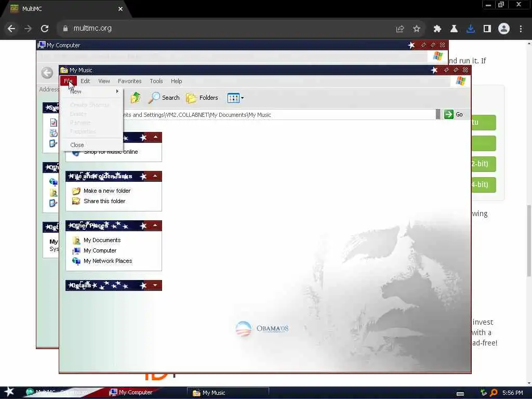Click Make a new folder link
The width and height of the screenshot is (532, 399).
click(107, 191)
